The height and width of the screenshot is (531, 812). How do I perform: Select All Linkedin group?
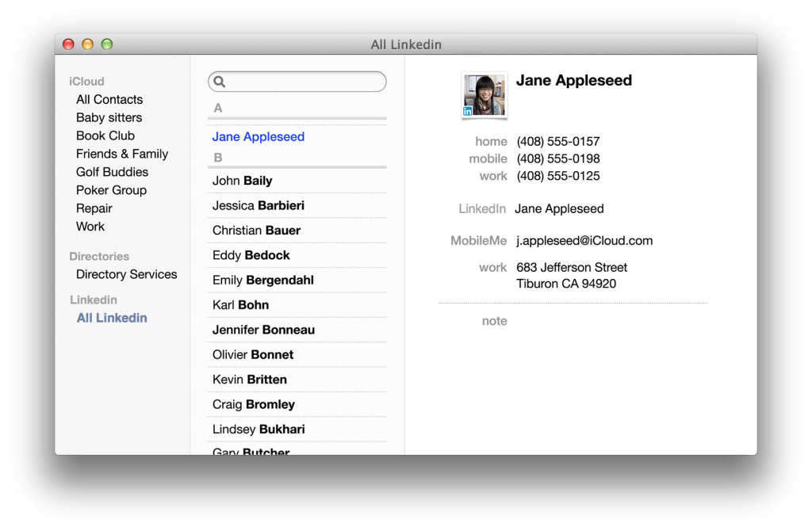click(112, 318)
